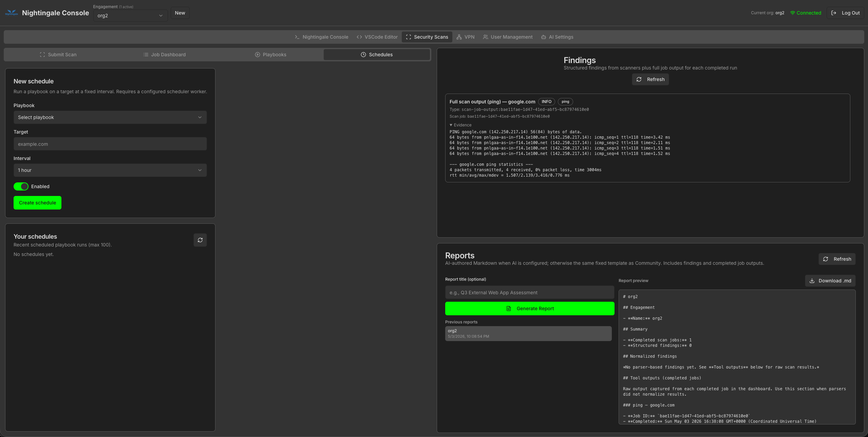Click the chevron on Engagement org2 selector
The image size is (868, 437).
[161, 16]
